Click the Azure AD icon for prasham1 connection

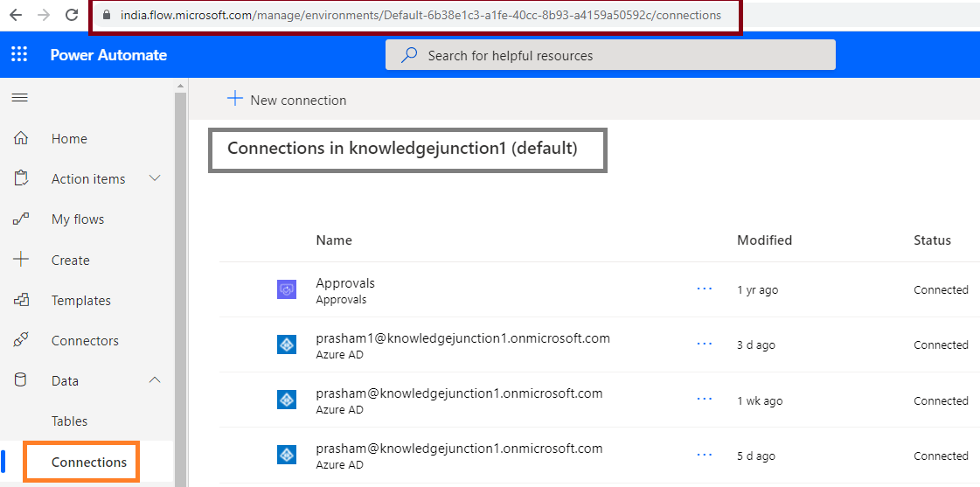coord(286,344)
